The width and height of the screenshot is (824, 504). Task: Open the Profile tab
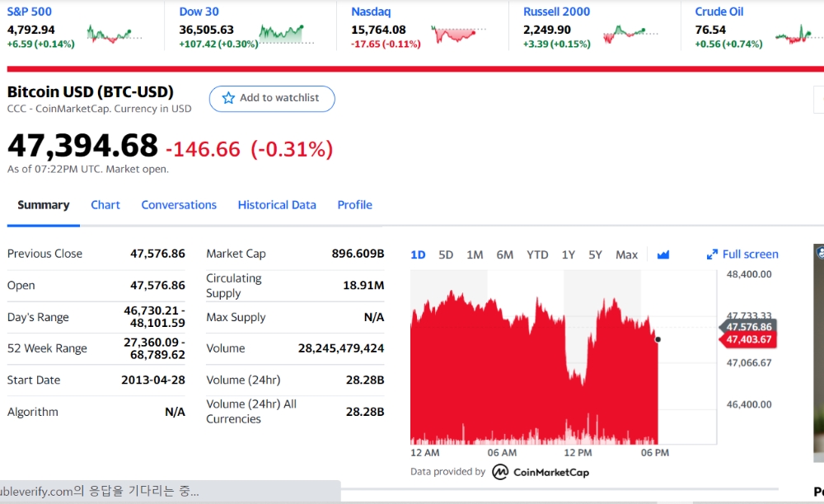coord(354,205)
